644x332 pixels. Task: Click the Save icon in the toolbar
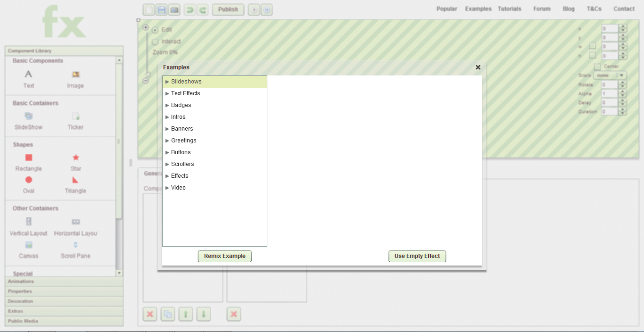click(x=162, y=10)
